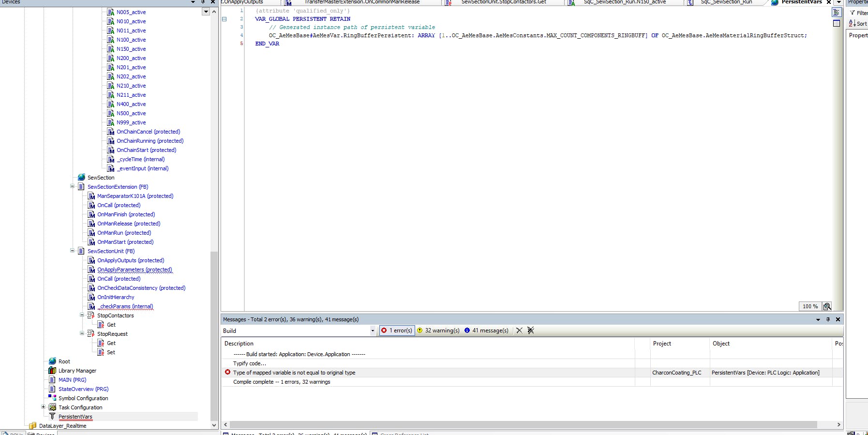Viewport: 868px width, 435px height.
Task: Toggle the 32 warning(s) filter
Action: [x=438, y=330]
